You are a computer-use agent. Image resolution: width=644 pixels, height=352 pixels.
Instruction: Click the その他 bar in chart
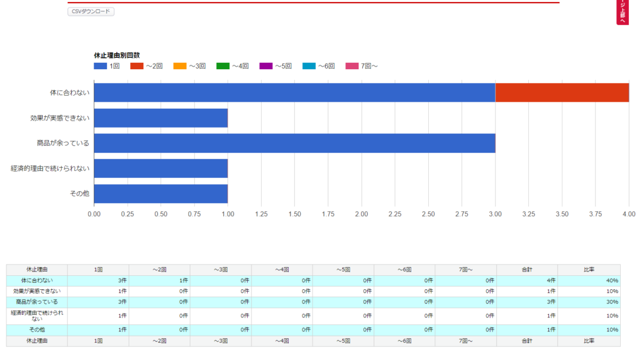(160, 194)
